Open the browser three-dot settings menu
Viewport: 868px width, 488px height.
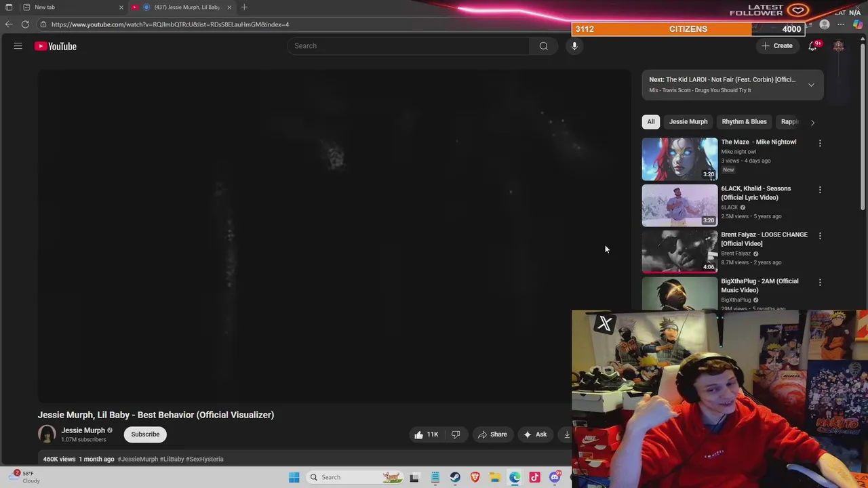tap(841, 24)
